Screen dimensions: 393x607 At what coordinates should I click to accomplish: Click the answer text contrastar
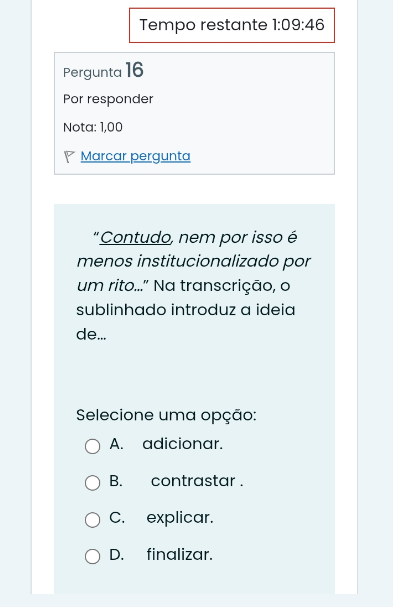(197, 481)
